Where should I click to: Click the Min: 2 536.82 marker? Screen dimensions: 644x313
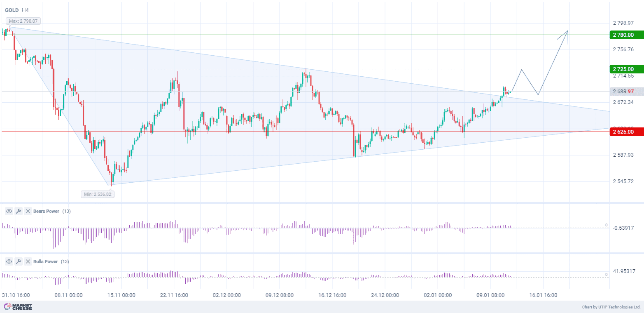click(98, 194)
